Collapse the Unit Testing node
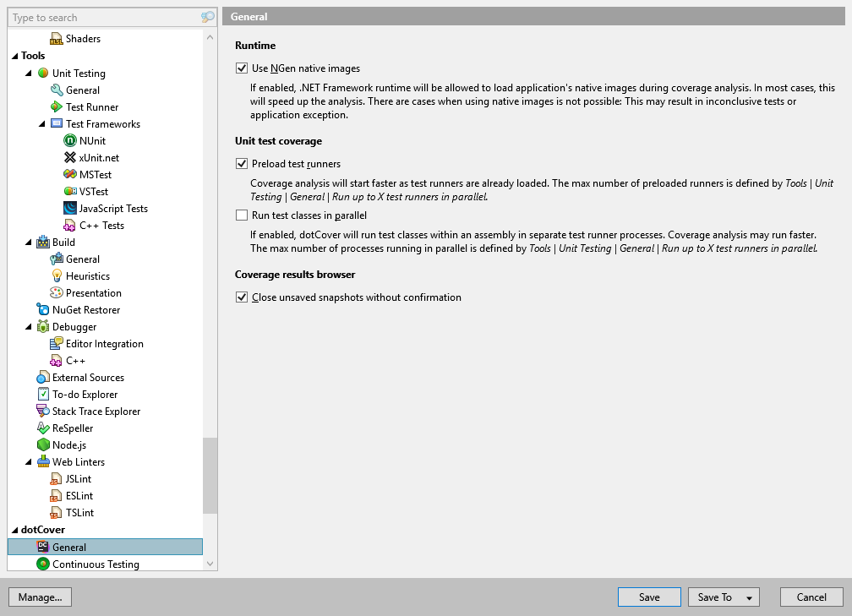852x616 pixels. pos(28,73)
